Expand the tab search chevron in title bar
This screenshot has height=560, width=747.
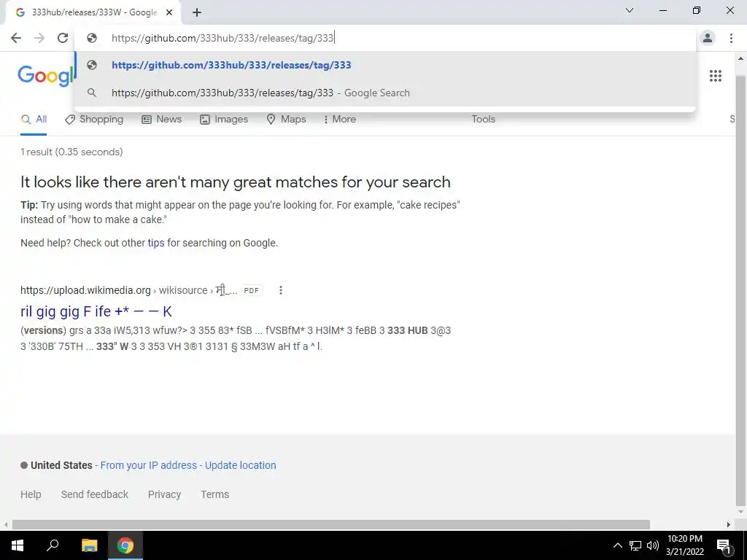[x=630, y=10]
